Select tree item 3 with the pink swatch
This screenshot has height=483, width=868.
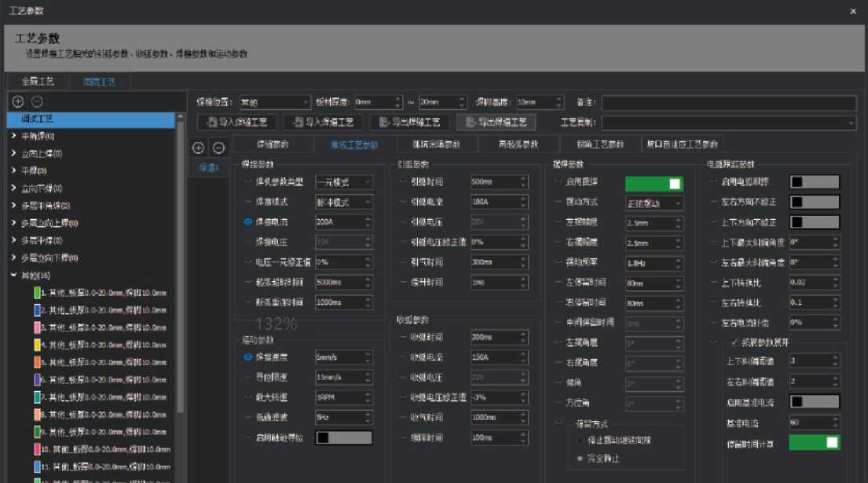point(102,327)
